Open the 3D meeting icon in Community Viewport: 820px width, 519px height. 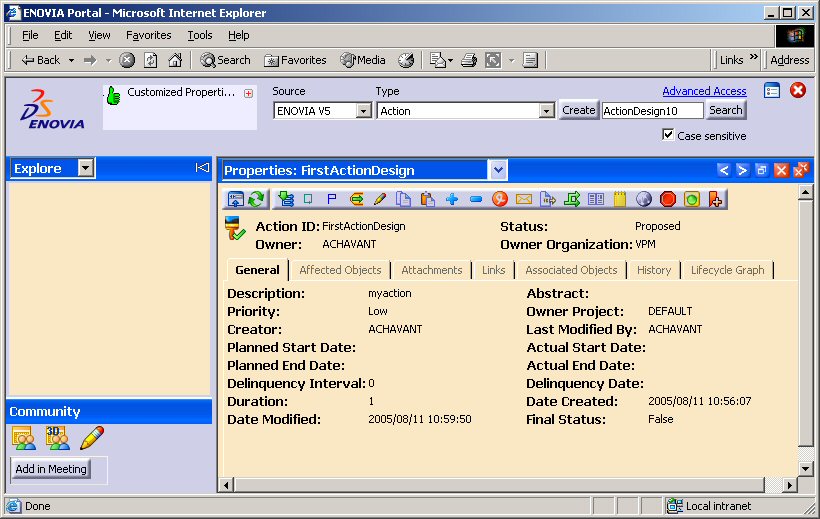pos(58,438)
